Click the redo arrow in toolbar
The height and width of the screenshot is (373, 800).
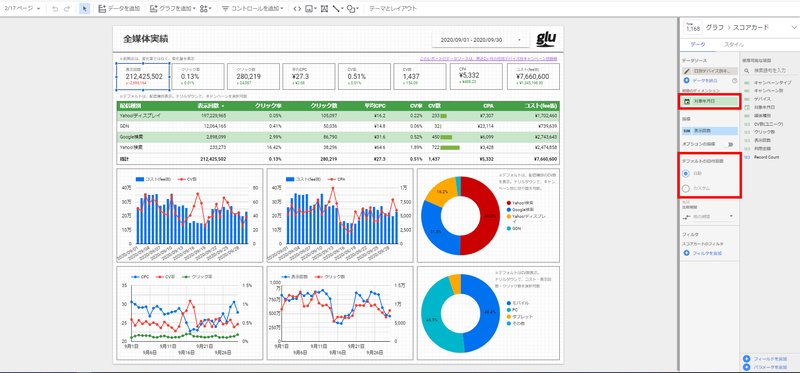click(67, 9)
